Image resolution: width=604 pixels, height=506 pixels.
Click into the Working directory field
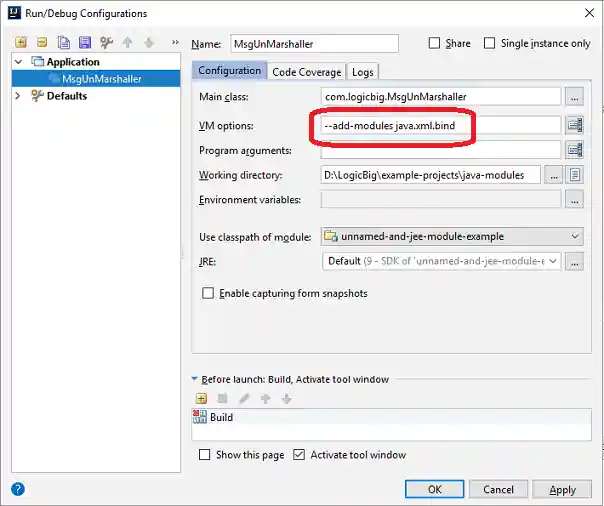tap(430, 175)
